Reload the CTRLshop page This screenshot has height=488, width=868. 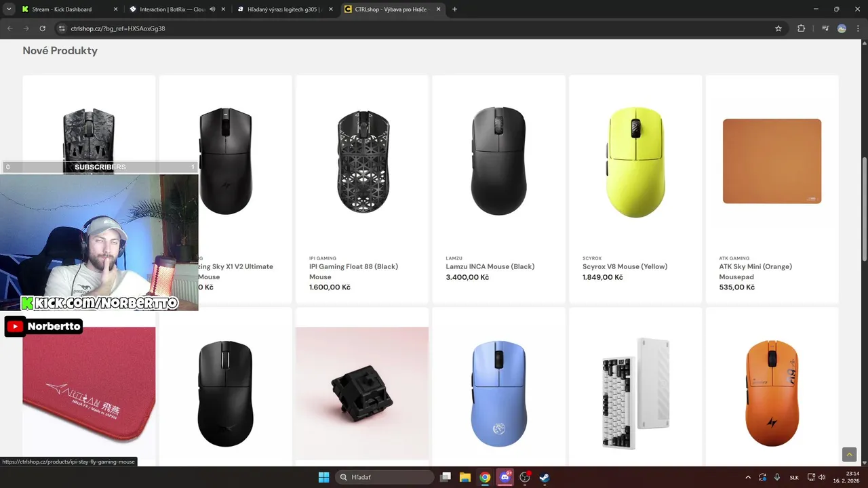coord(42,28)
